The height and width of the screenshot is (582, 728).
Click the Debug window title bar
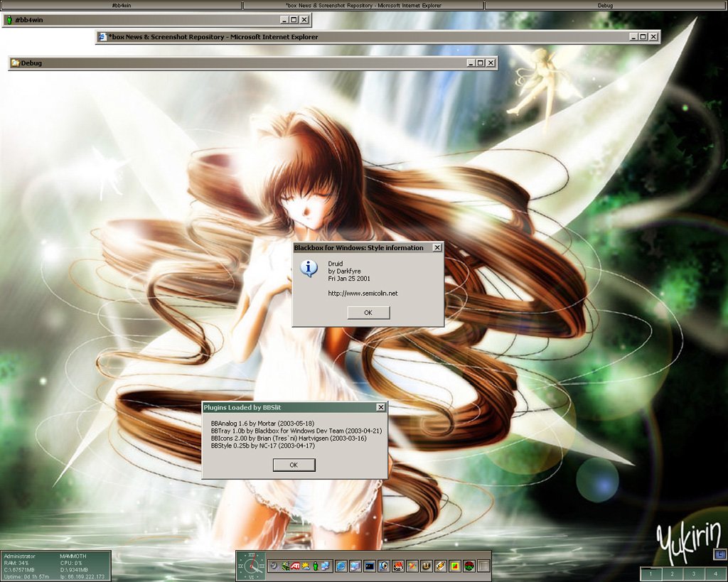coord(253,63)
